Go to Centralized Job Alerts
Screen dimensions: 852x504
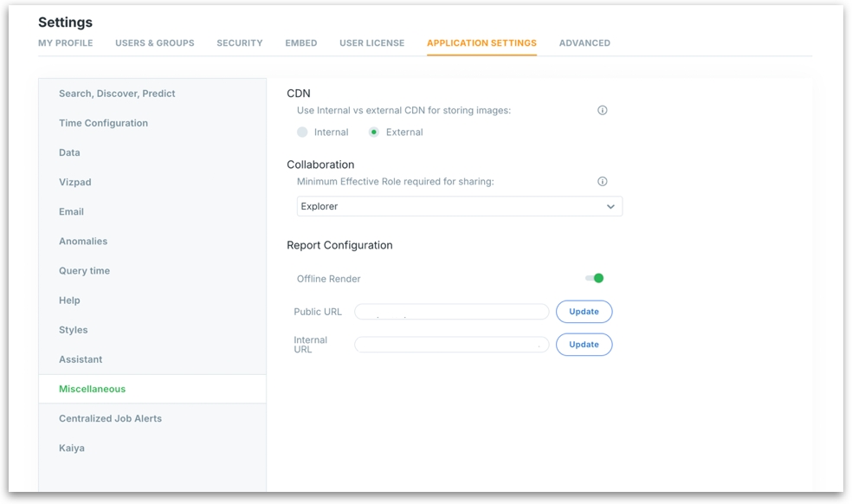point(110,419)
